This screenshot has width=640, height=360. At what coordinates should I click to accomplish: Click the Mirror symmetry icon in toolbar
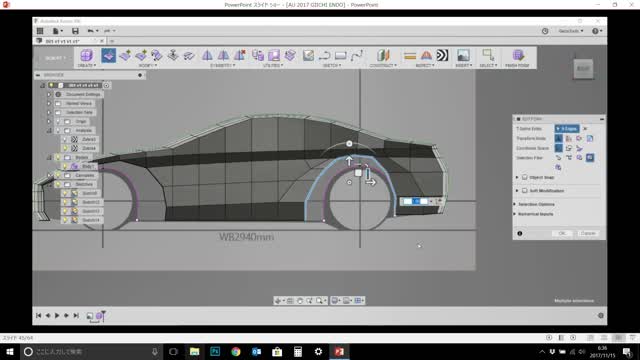coord(207,56)
